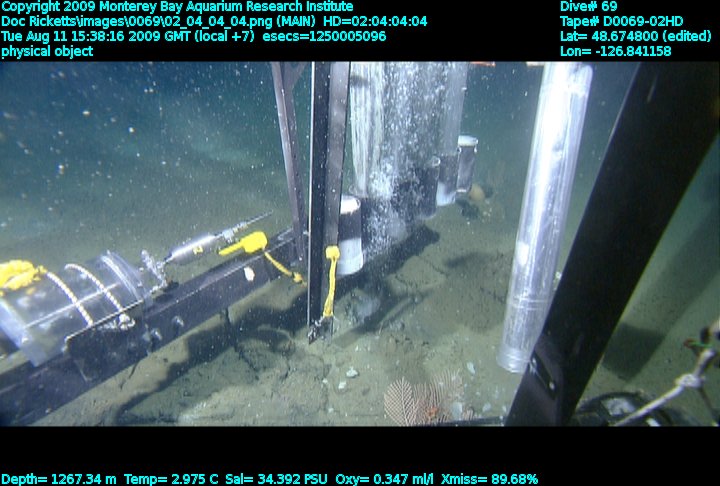Click the "Depth= 1267.34 m" reading
Screen dimensions: 720x486
pyautogui.click(x=59, y=480)
